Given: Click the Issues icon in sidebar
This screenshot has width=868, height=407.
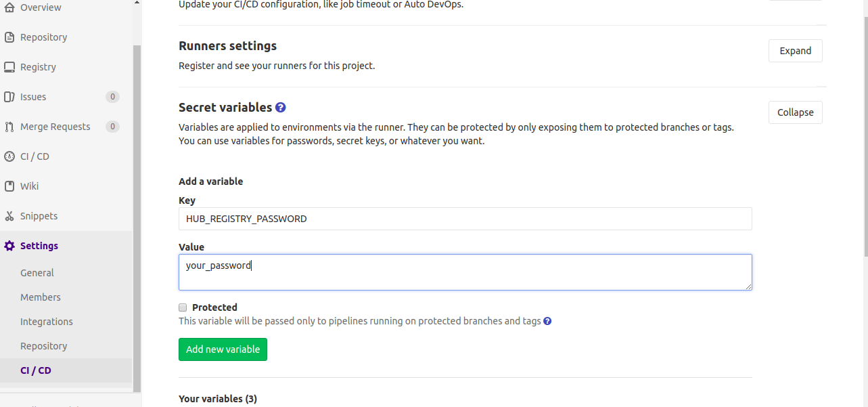Looking at the screenshot, I should pos(9,97).
